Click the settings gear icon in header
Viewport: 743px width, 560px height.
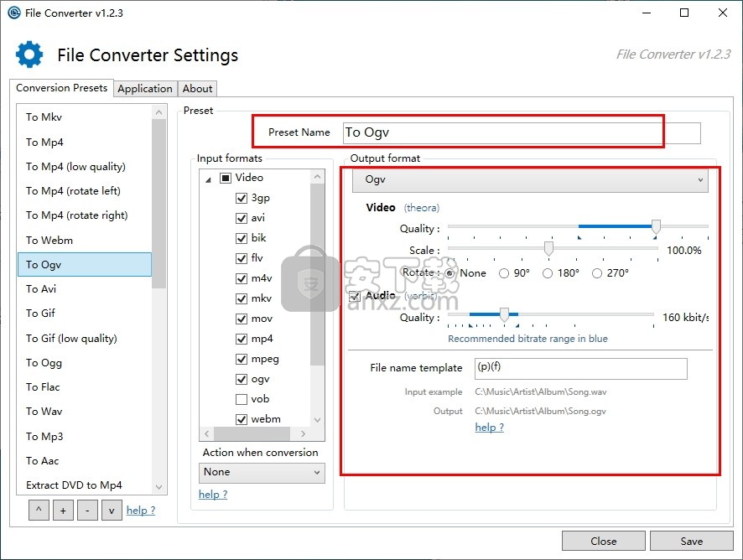click(x=29, y=54)
